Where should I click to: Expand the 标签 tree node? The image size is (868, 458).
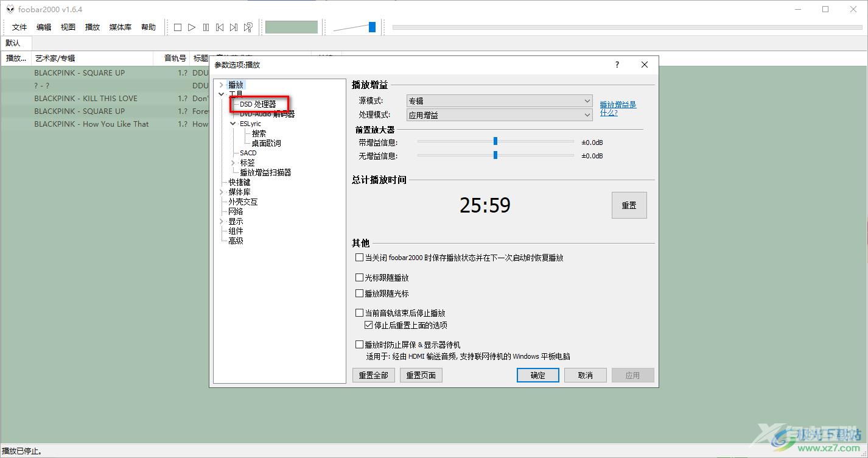point(233,163)
